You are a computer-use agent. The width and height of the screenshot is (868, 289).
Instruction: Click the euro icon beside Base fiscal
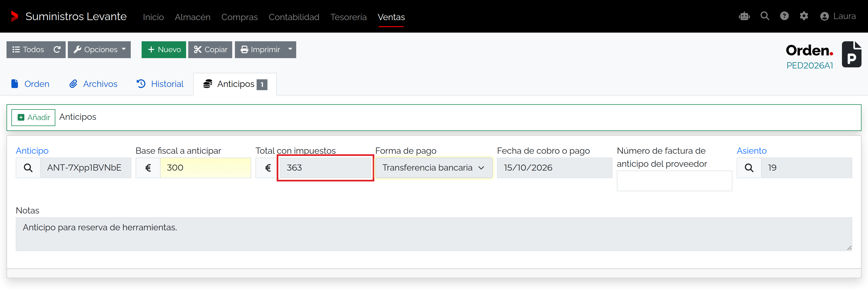tap(148, 168)
